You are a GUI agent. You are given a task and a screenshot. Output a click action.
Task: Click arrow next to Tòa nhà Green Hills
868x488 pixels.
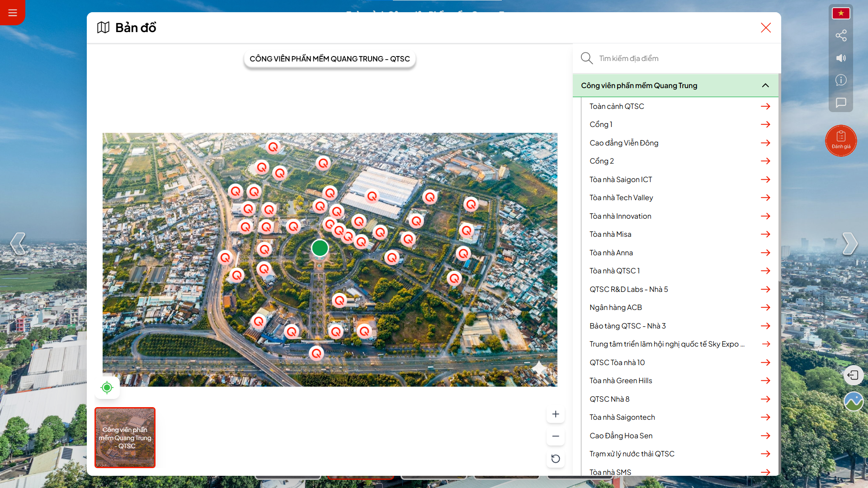pyautogui.click(x=765, y=380)
